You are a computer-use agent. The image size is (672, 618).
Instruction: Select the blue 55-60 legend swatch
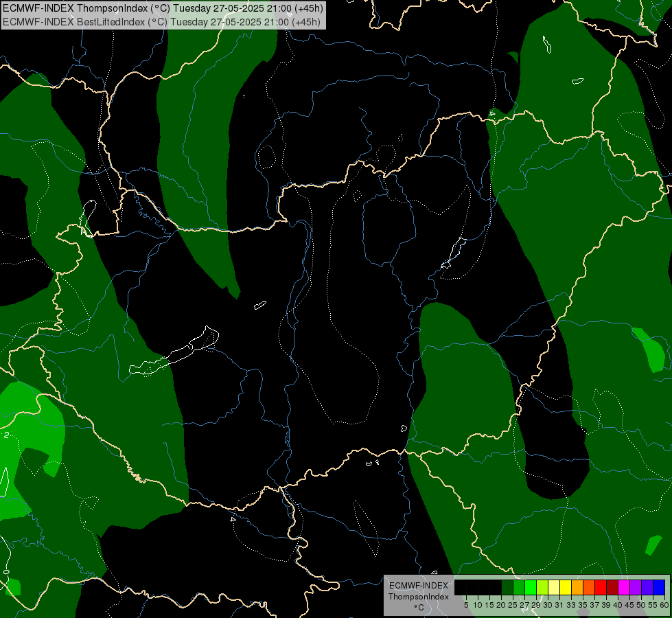(659, 587)
